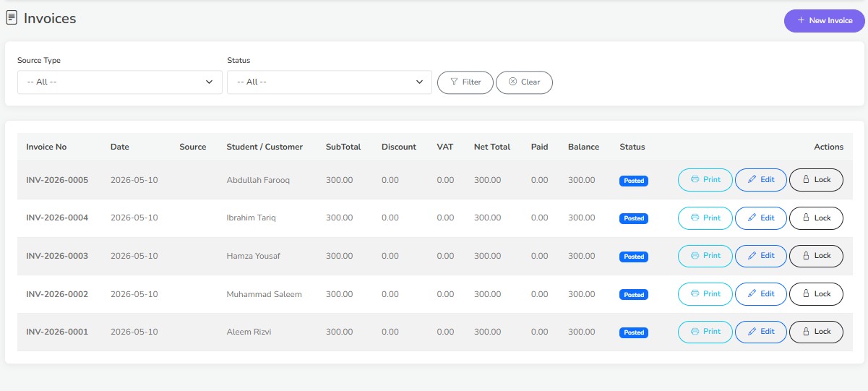This screenshot has height=391, width=868.
Task: Click the Posted badge for Hamza Yousaf
Action: click(x=634, y=257)
